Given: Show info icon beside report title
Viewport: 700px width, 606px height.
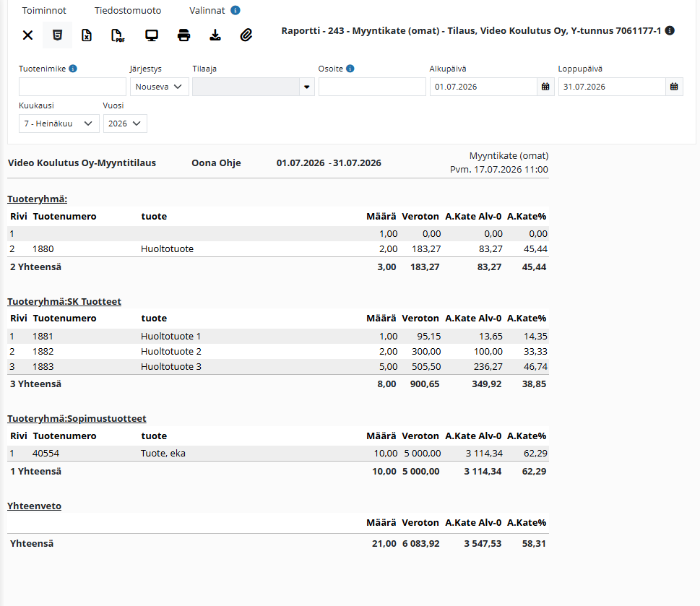Looking at the screenshot, I should point(670,30).
